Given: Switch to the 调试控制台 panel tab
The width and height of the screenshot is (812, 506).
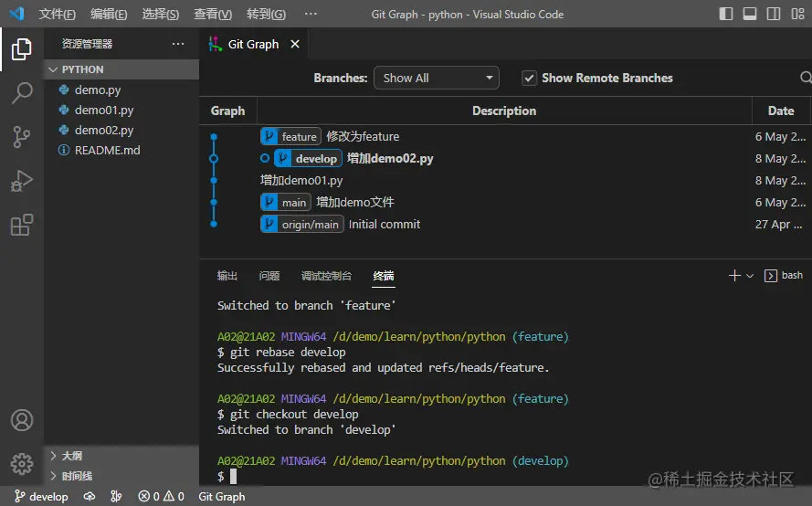Looking at the screenshot, I should click(x=326, y=276).
